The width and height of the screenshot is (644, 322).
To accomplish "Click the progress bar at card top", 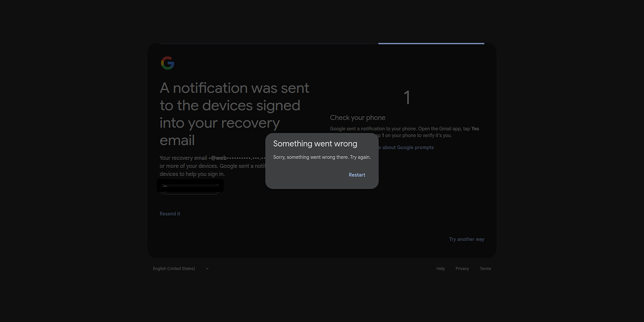I will pos(431,43).
